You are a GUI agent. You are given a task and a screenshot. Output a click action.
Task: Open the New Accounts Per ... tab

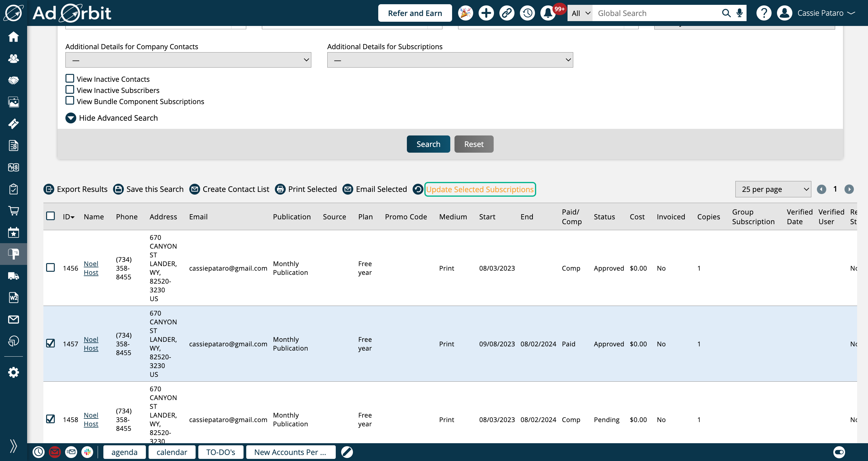(x=291, y=452)
